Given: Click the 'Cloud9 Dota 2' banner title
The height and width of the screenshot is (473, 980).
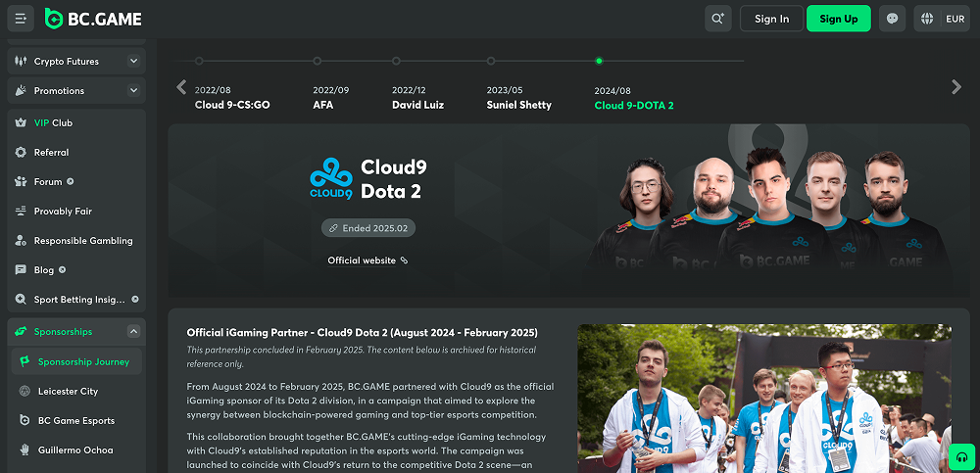Looking at the screenshot, I should pyautogui.click(x=394, y=179).
